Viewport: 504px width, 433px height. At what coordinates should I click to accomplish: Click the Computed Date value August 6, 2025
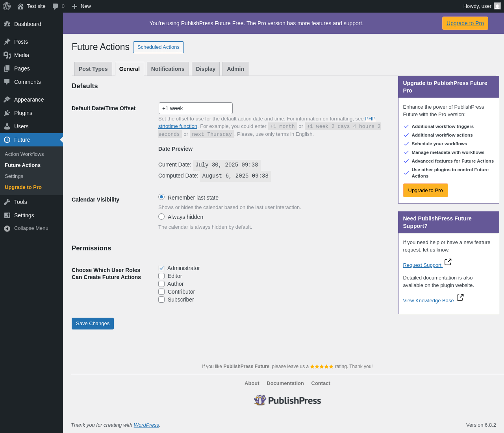235,176
